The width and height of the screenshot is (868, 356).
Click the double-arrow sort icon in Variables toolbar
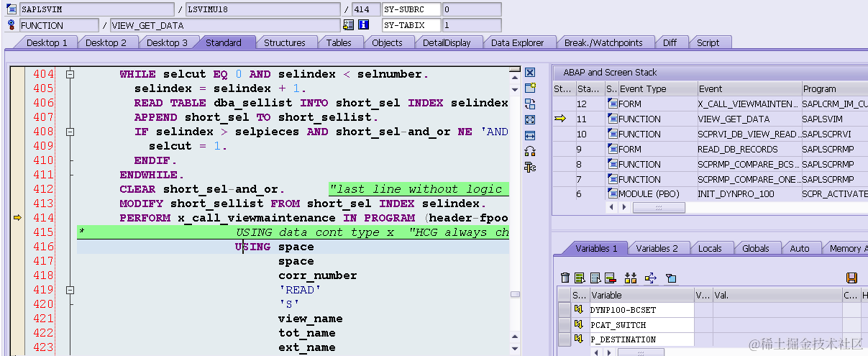(631, 278)
